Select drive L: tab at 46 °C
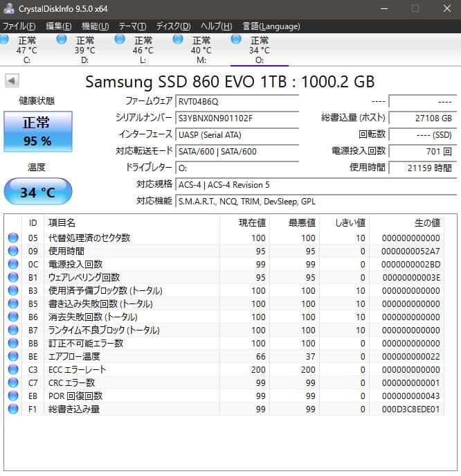This screenshot has height=476, width=461. pos(143,50)
